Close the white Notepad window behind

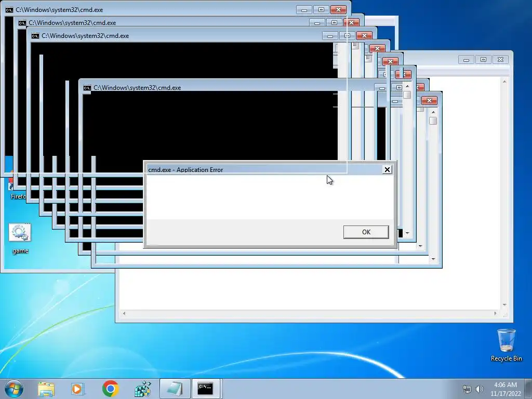500,60
